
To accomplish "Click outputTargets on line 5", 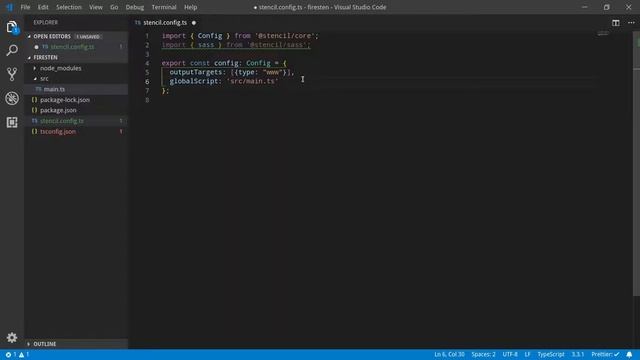I will 196,72.
